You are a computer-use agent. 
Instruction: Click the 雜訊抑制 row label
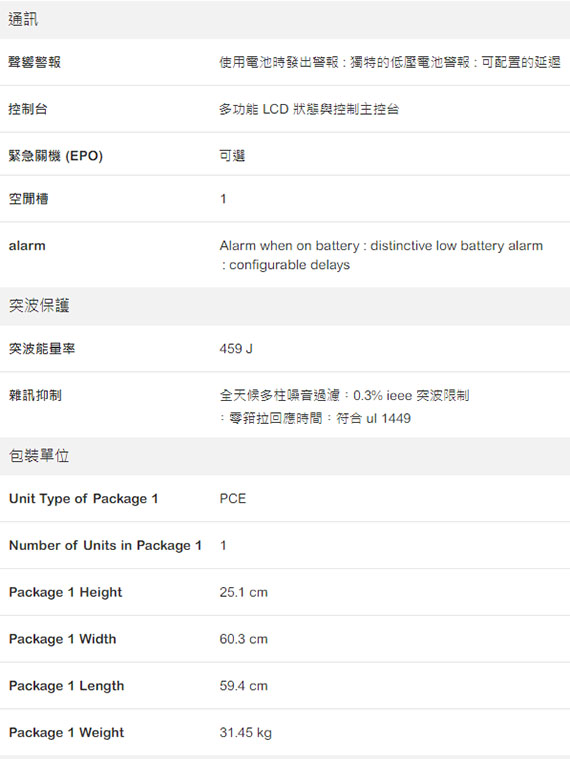[x=35, y=395]
